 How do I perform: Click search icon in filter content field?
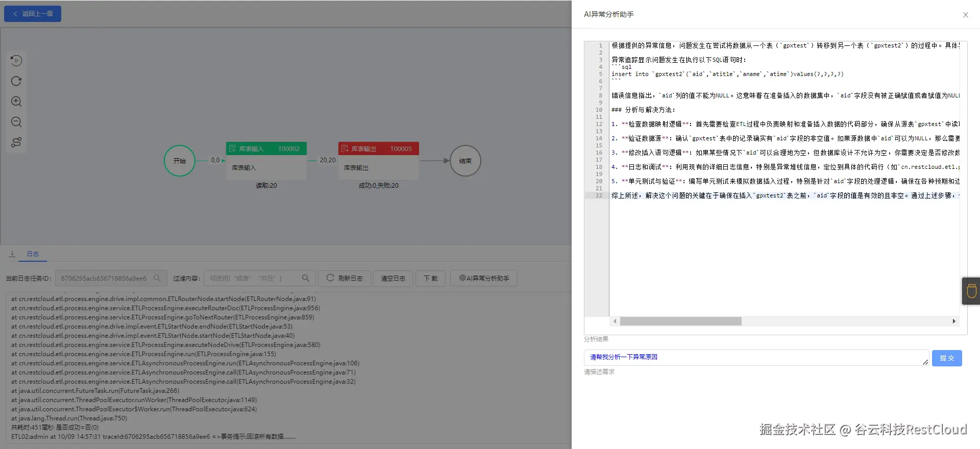(306, 278)
